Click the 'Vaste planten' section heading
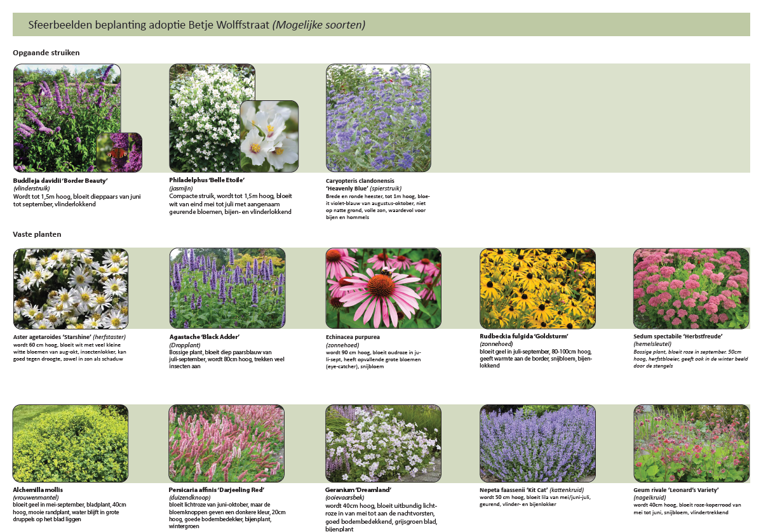The width and height of the screenshot is (761, 532). point(37,234)
